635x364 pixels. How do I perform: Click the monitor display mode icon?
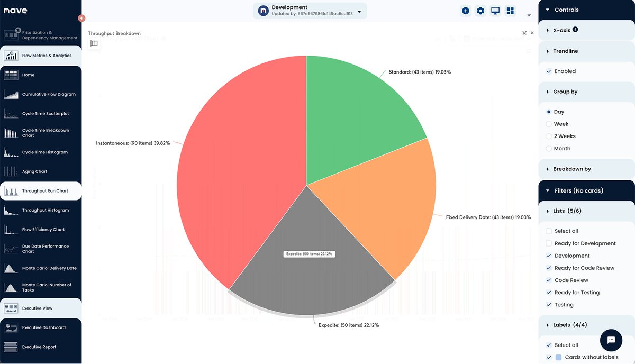click(x=495, y=10)
